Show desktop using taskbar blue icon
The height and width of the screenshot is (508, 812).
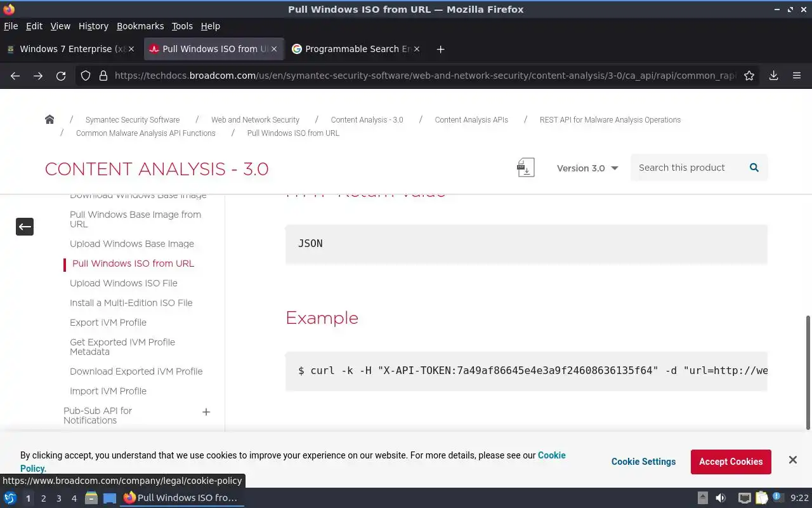110,498
